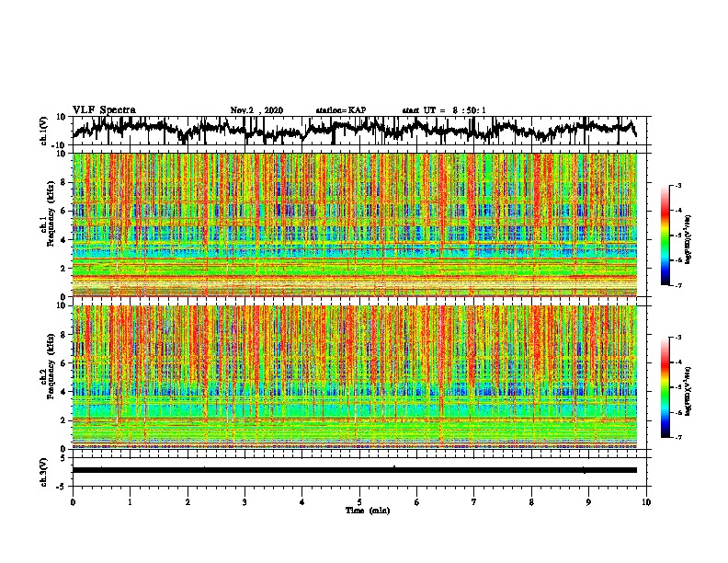Click the "ch.1(V)" waveform axis label
The width and height of the screenshot is (728, 563).
[x=44, y=131]
